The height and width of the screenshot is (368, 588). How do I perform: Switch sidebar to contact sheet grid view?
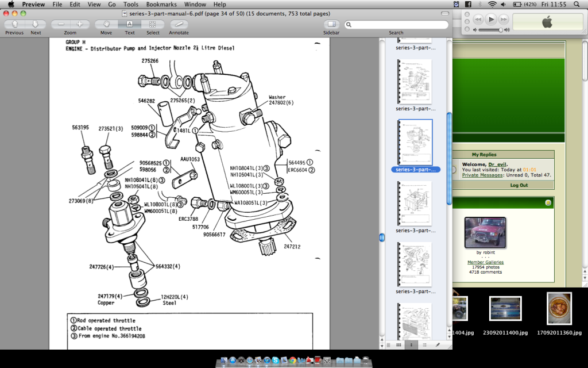(x=399, y=345)
